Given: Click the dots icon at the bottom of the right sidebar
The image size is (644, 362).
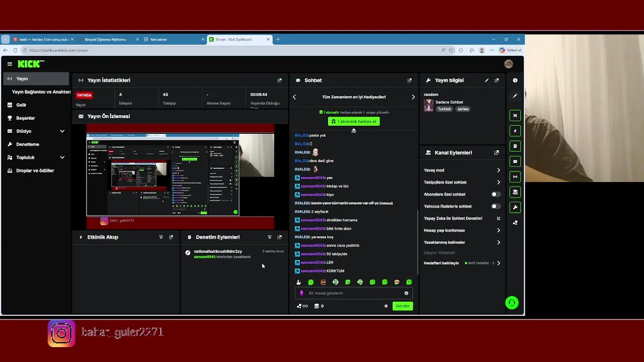Looking at the screenshot, I should click(515, 223).
